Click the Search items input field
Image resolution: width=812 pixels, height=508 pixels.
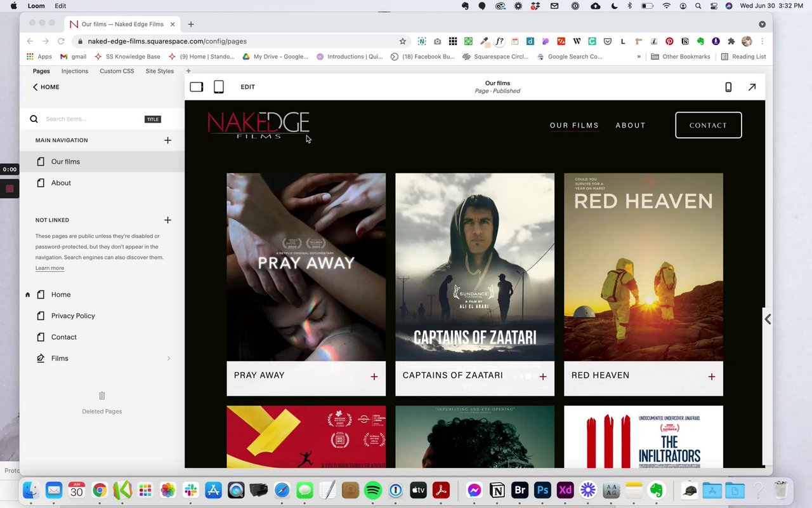(x=92, y=119)
